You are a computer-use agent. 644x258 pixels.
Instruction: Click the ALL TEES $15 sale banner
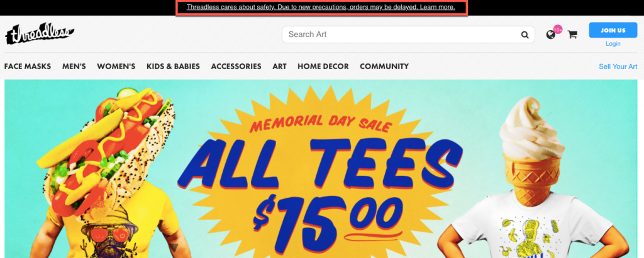click(x=321, y=169)
